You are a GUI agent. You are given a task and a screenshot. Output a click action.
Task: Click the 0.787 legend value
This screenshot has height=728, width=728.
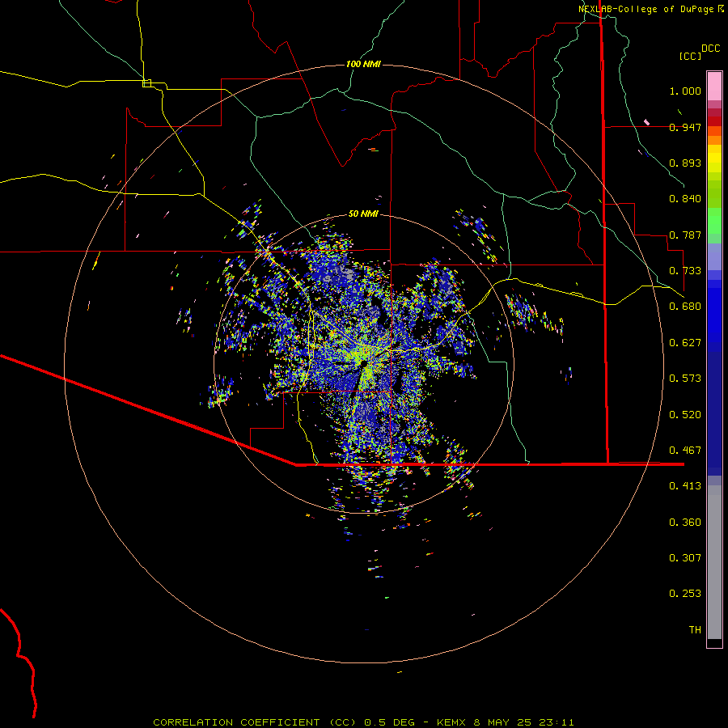pyautogui.click(x=685, y=235)
